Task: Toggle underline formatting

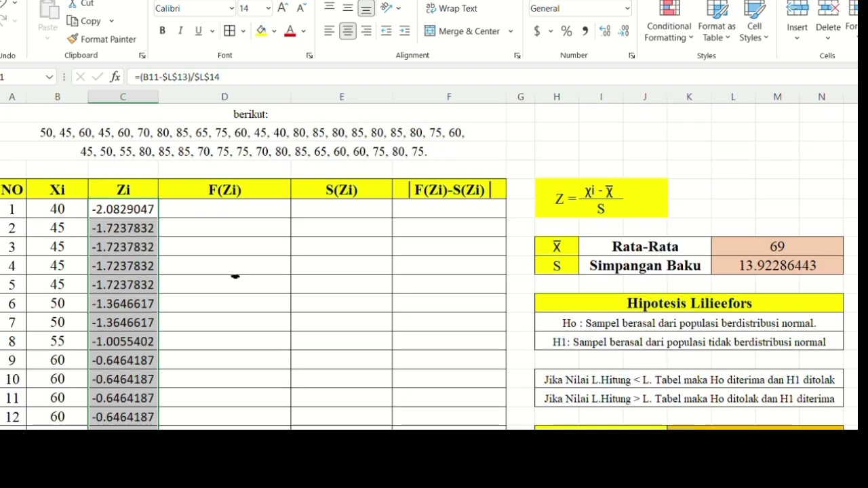Action: (198, 31)
